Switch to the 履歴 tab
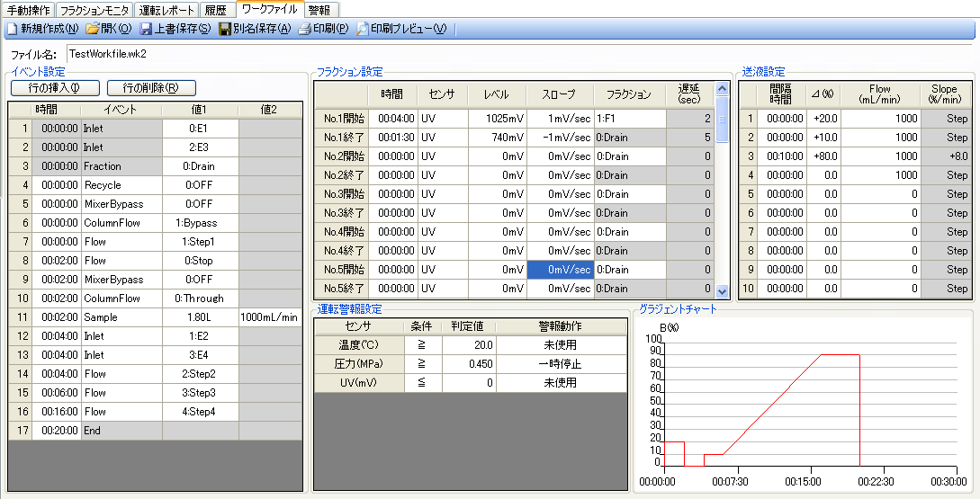Screen dimensions: 980x499 point(216,11)
